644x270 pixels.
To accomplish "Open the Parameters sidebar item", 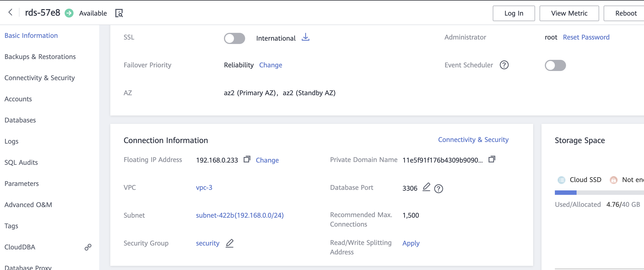I will [x=22, y=184].
